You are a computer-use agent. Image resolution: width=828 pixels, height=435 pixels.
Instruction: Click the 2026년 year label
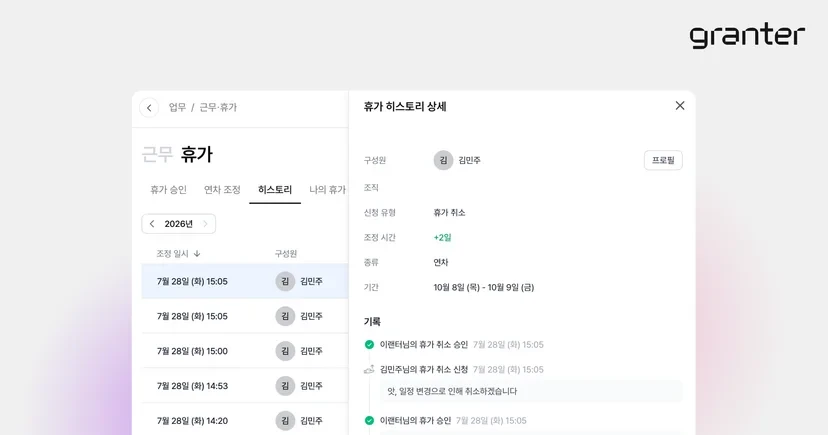(178, 224)
